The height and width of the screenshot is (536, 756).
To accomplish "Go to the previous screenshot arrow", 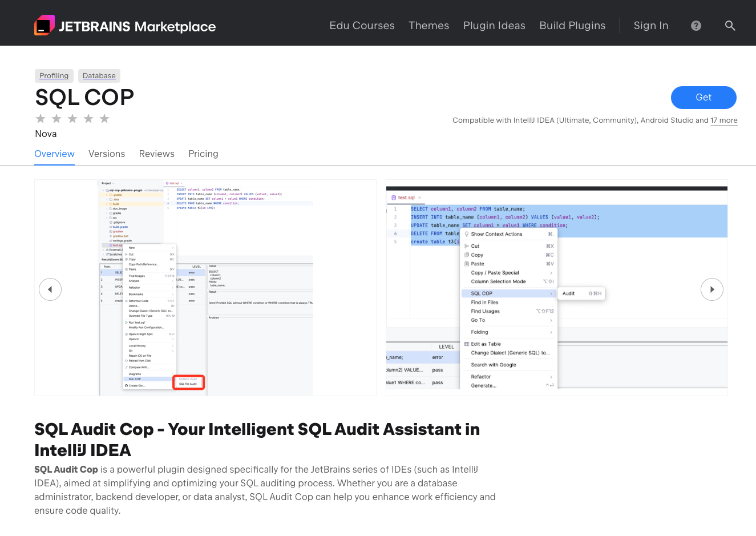I will pos(50,289).
